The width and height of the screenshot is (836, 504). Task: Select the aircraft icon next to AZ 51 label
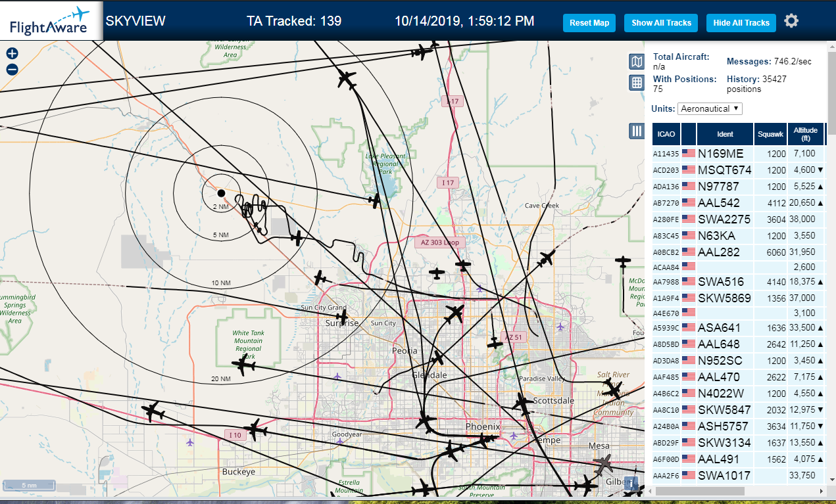coord(495,342)
